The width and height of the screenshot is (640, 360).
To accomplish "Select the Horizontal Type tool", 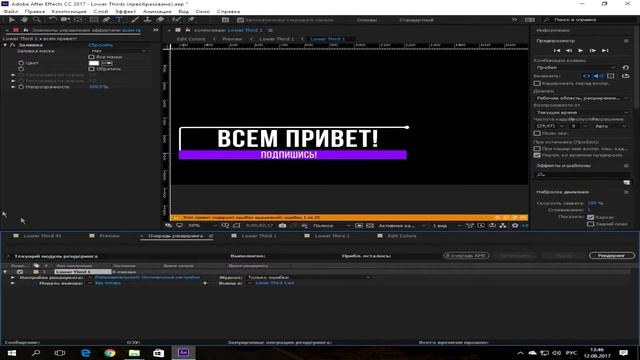I will pyautogui.click(x=119, y=20).
